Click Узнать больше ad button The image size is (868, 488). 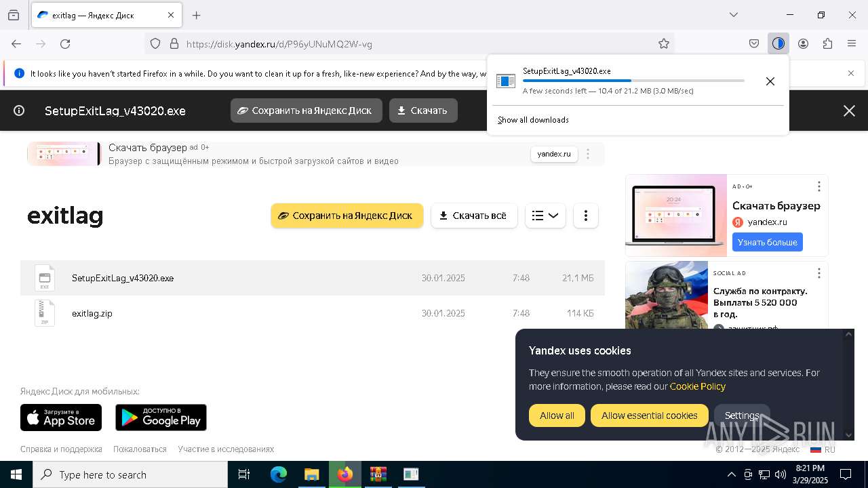767,242
